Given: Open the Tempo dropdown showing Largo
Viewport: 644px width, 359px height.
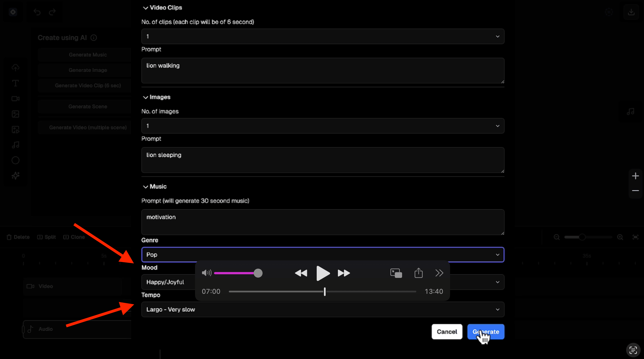Looking at the screenshot, I should click(323, 309).
